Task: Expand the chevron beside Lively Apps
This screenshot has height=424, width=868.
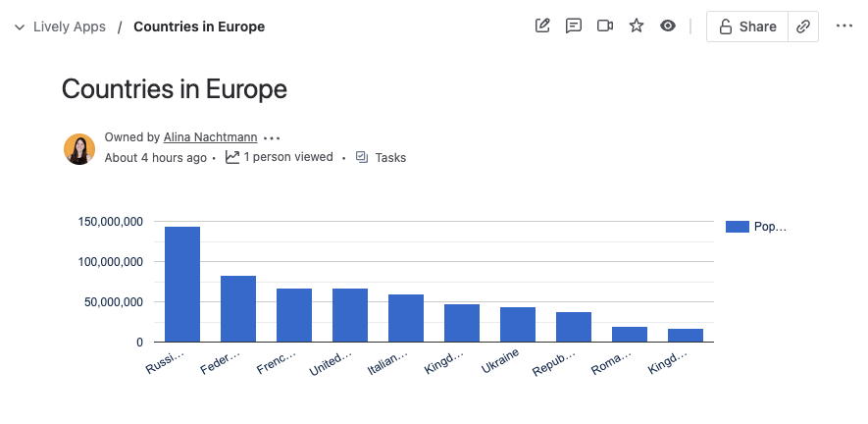Action: pyautogui.click(x=20, y=26)
